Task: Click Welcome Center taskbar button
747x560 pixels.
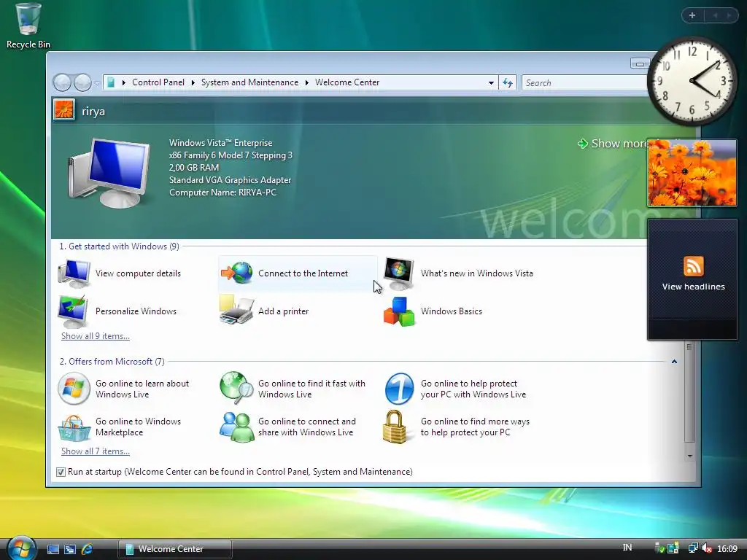Action: [x=175, y=549]
